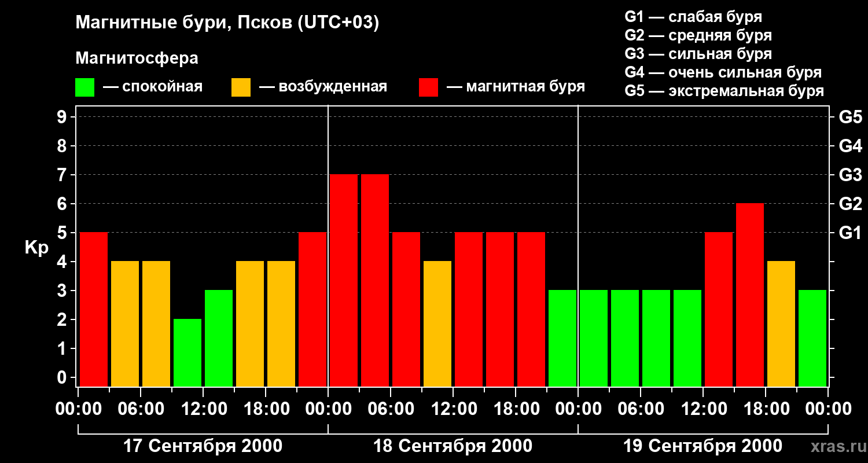868x463 pixels.
Task: Click the first red bar of 17 Сентября
Action: [94, 309]
